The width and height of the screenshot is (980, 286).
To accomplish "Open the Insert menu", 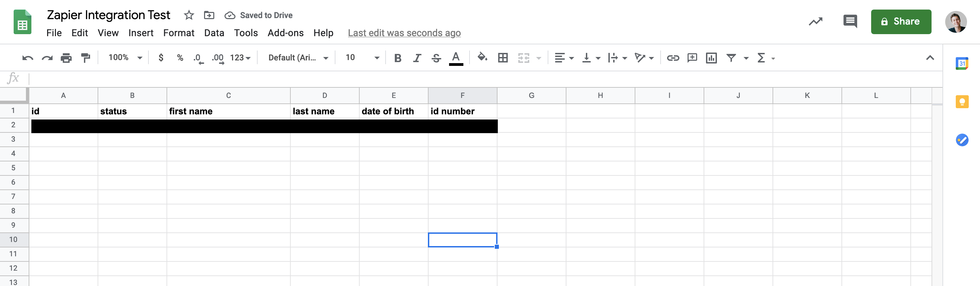I will pos(141,33).
